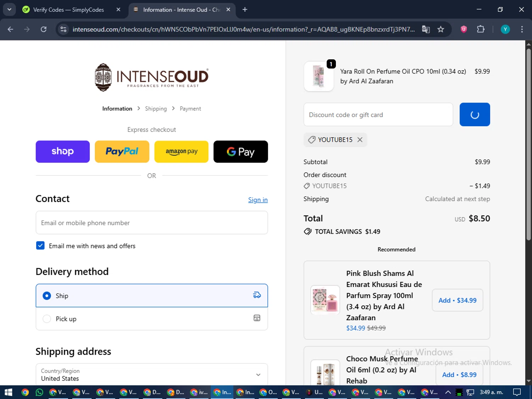532x399 pixels.
Task: Go back to the previous page
Action: click(x=10, y=29)
